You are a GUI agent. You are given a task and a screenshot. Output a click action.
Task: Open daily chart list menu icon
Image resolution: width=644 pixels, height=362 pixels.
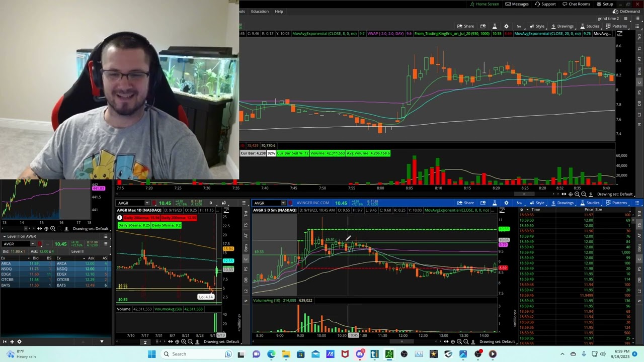click(x=244, y=203)
